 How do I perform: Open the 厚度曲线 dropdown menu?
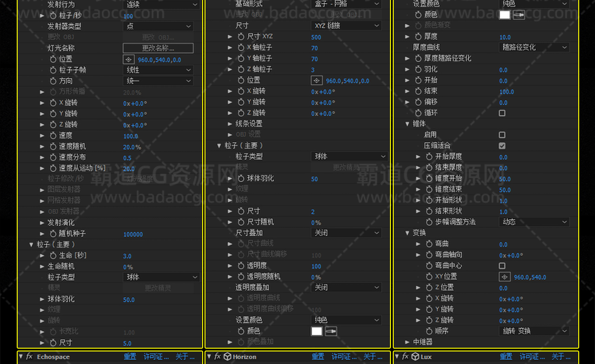534,47
